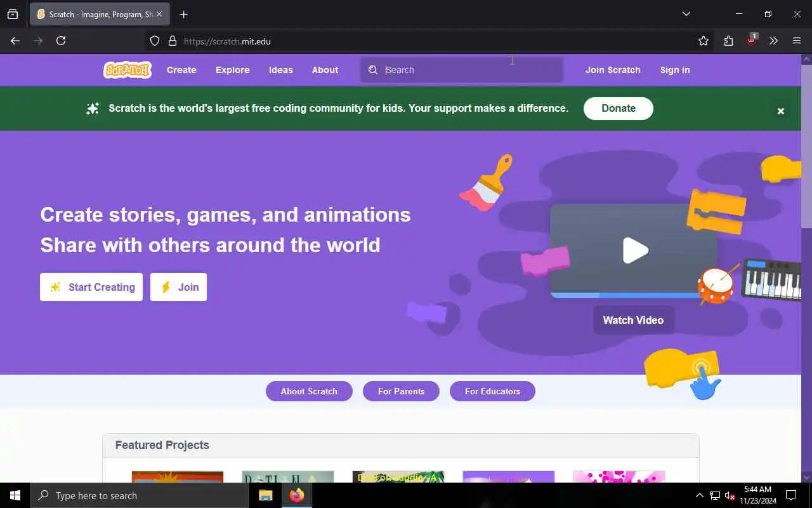Click the Firefox taskbar icon
The width and height of the screenshot is (812, 508).
coord(297,495)
